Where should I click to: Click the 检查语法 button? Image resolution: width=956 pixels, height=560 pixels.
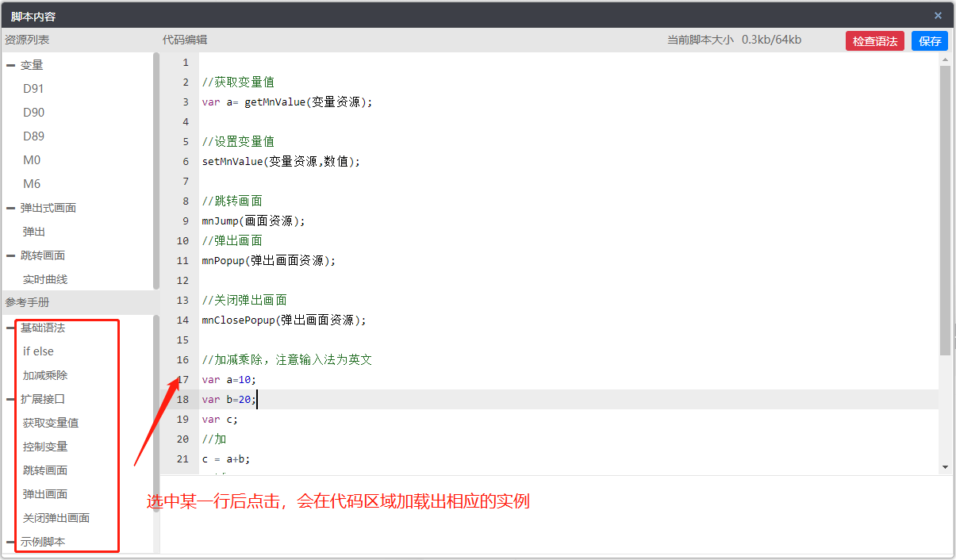[874, 41]
